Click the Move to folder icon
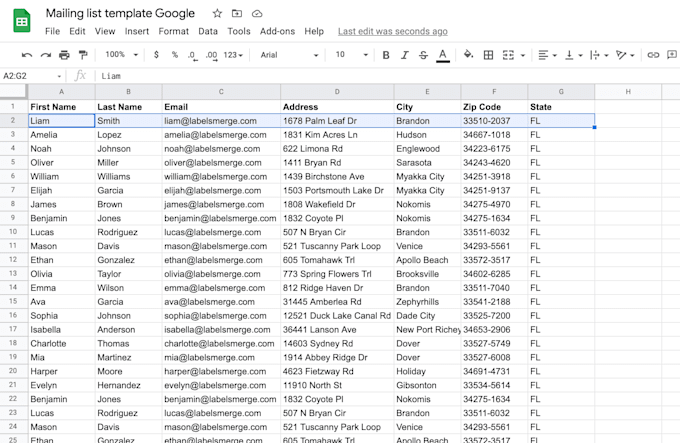 pos(237,13)
